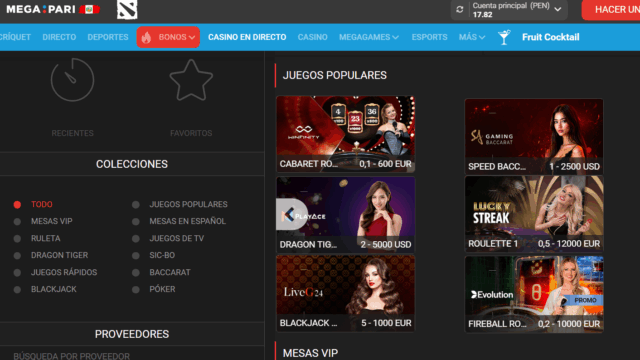The width and height of the screenshot is (640, 360).
Task: Click the red Hacer un button
Action: (x=611, y=10)
